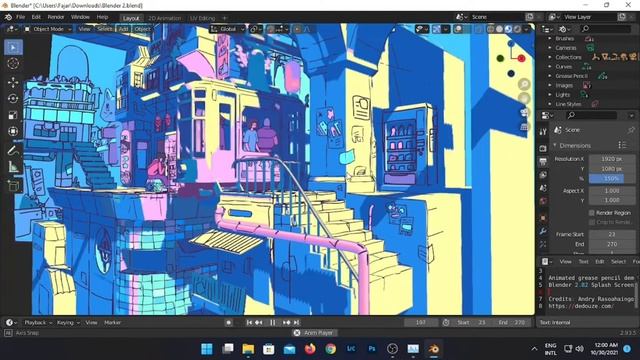Click the viewport zoom gizmo icon

[524, 84]
